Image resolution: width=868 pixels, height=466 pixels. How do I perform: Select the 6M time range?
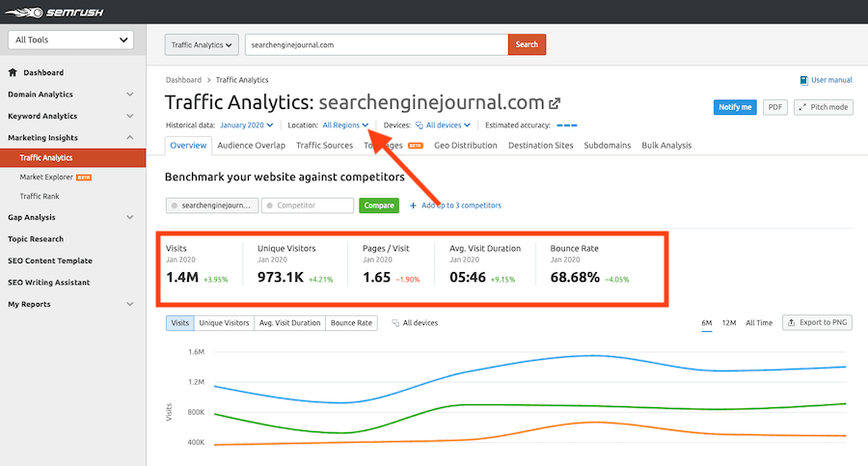(707, 323)
